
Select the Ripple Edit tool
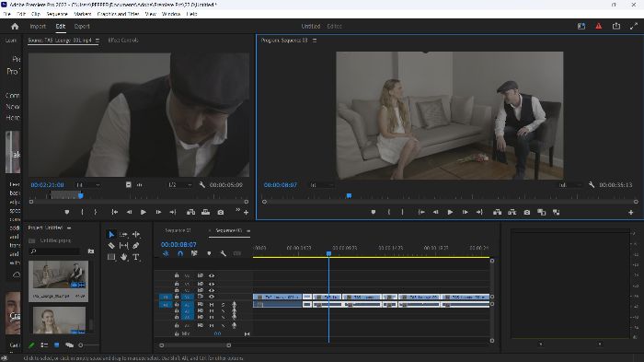click(136, 235)
